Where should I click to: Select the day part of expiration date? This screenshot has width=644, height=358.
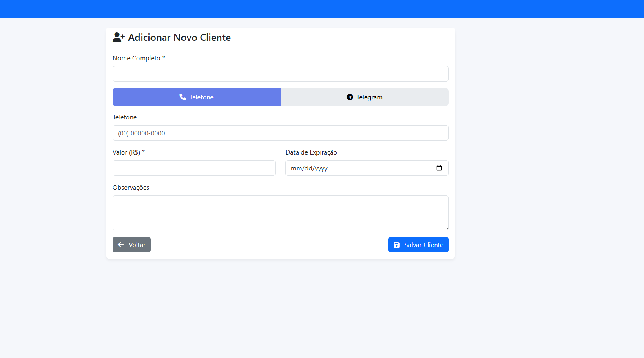pyautogui.click(x=308, y=168)
